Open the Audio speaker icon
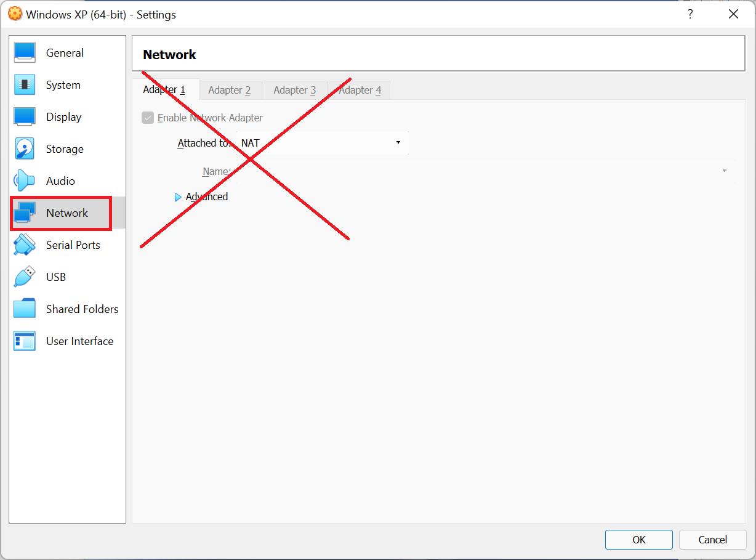The height and width of the screenshot is (560, 756). 25,181
